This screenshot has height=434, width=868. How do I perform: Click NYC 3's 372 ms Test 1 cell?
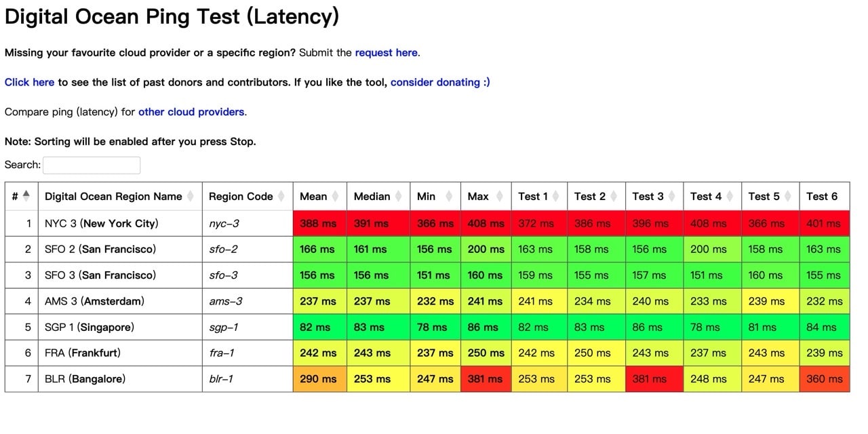point(539,223)
